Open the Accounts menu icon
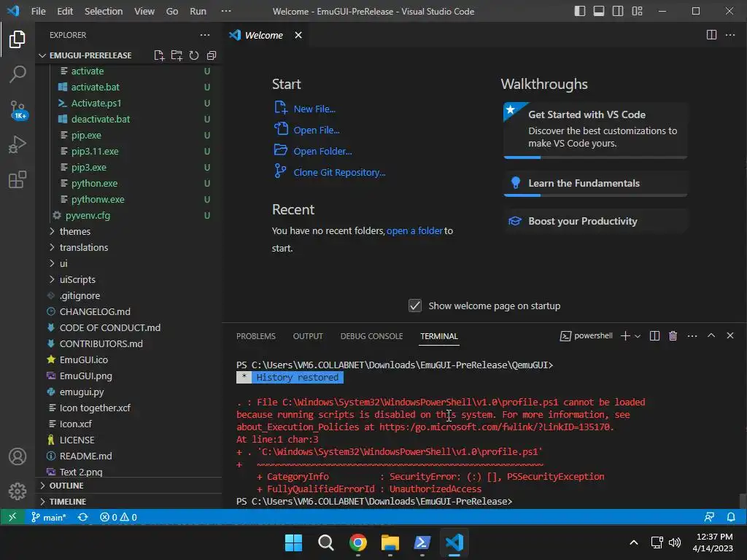The width and height of the screenshot is (747, 560). click(x=18, y=456)
